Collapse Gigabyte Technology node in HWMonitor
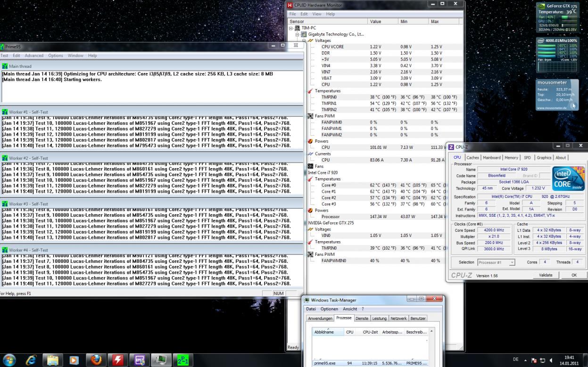The image size is (588, 367). click(x=298, y=34)
